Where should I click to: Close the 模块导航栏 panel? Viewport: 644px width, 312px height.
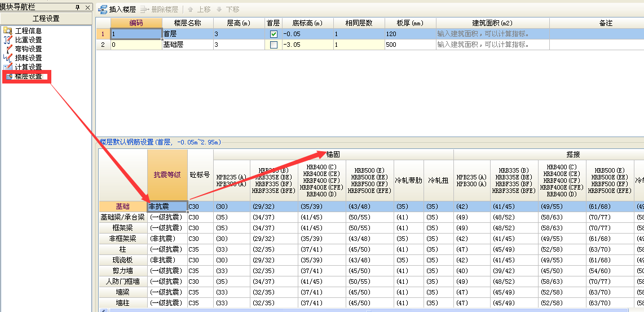[x=87, y=7]
